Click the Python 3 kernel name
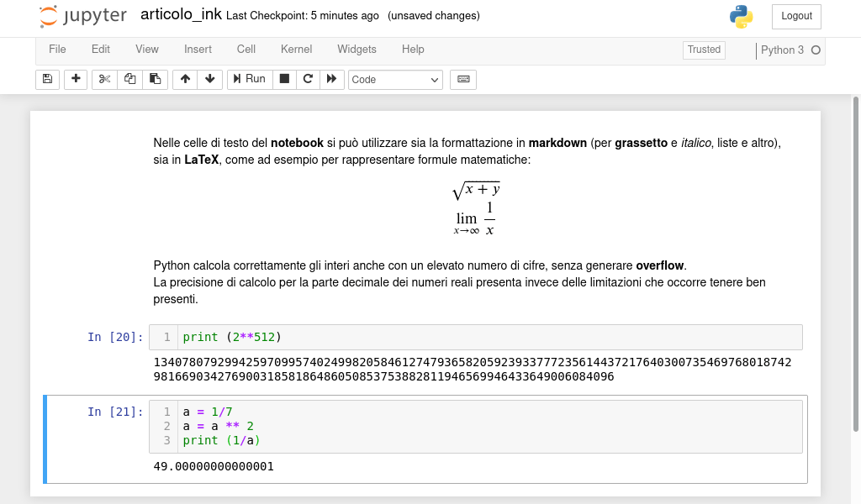 click(782, 50)
